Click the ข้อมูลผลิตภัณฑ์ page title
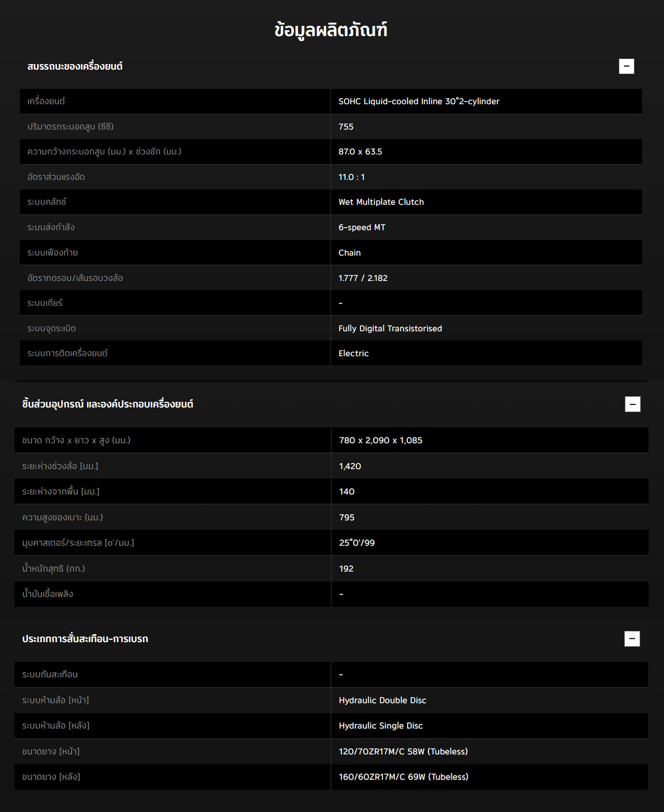 pos(331,30)
